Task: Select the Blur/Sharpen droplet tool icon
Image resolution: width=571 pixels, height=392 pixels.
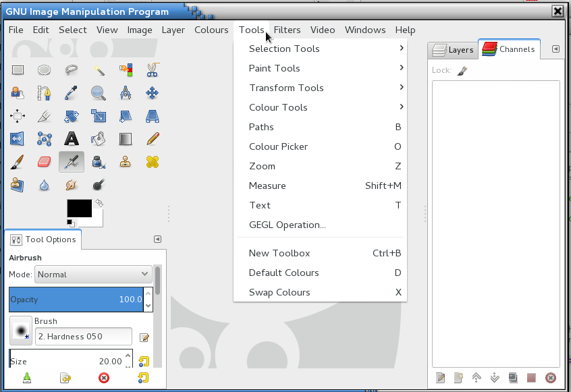Action: [44, 186]
